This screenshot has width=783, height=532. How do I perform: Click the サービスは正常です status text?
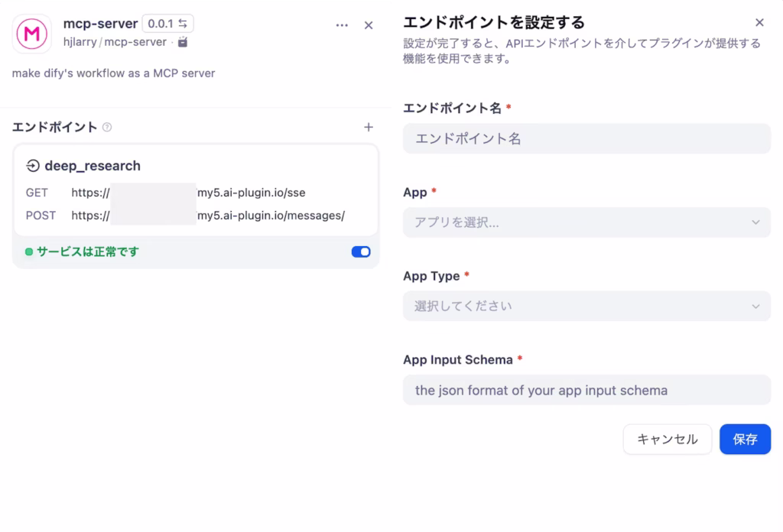click(88, 251)
